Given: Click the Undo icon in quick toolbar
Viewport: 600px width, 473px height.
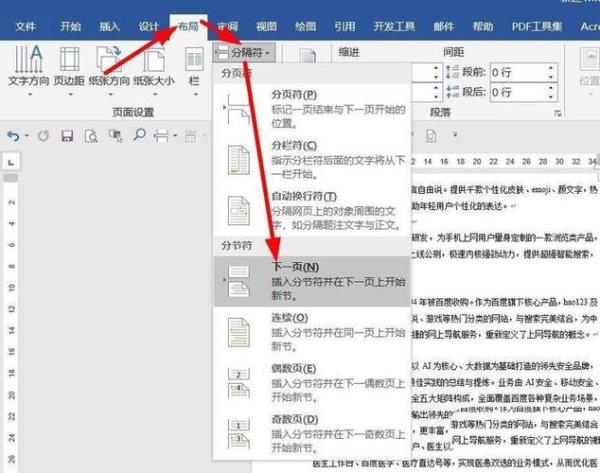Looking at the screenshot, I should tap(13, 135).
